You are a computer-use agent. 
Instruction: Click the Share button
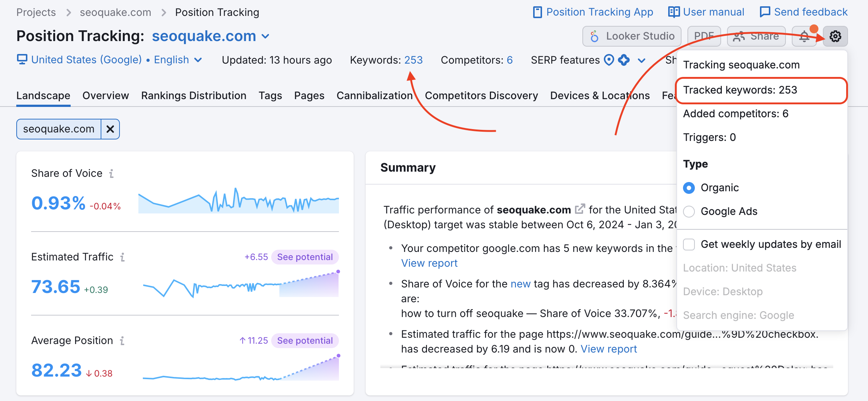coord(756,36)
